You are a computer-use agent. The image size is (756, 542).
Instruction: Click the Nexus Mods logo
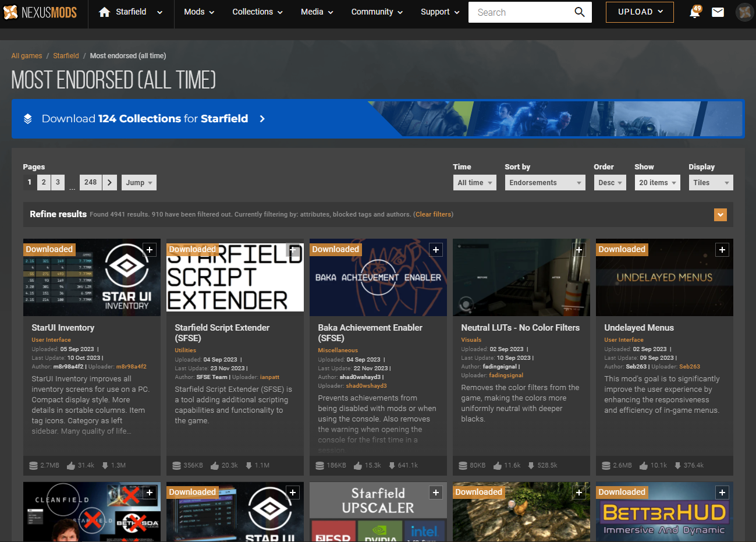tap(40, 12)
